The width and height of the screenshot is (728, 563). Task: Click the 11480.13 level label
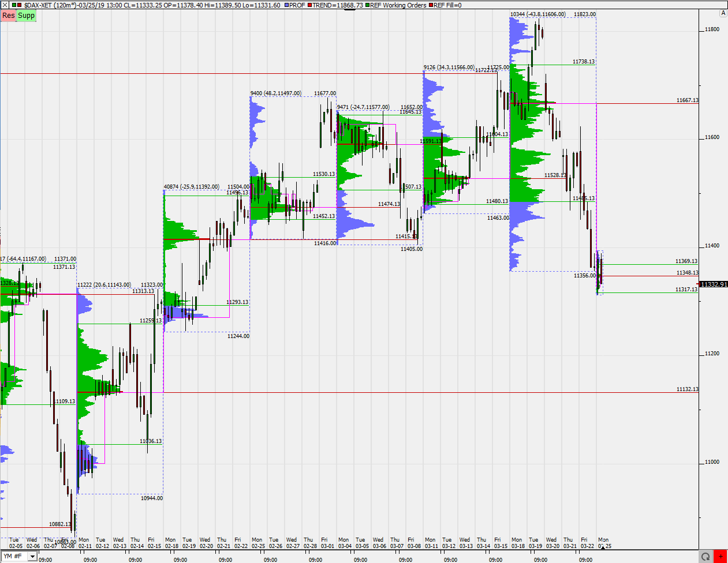tap(497, 201)
